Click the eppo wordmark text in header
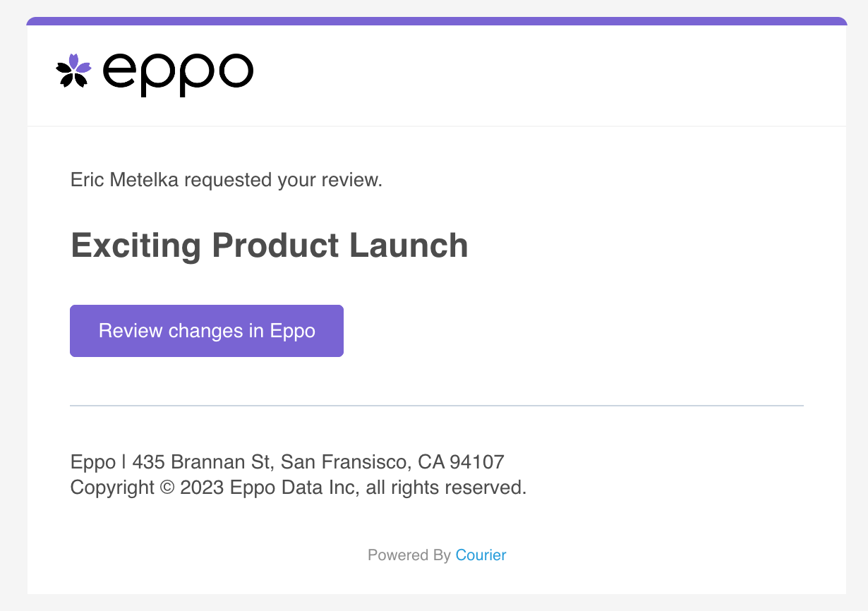Screen dimensions: 868x611 178,73
